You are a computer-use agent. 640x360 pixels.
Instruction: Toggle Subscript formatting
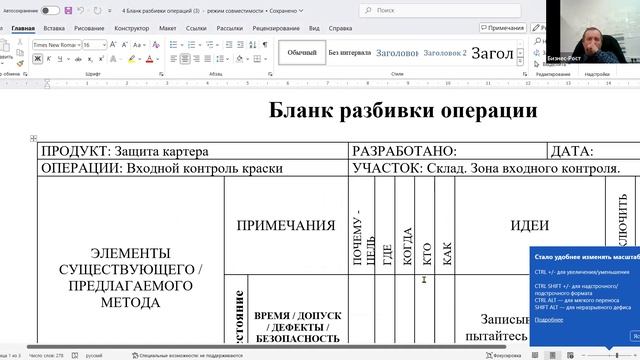click(90, 59)
